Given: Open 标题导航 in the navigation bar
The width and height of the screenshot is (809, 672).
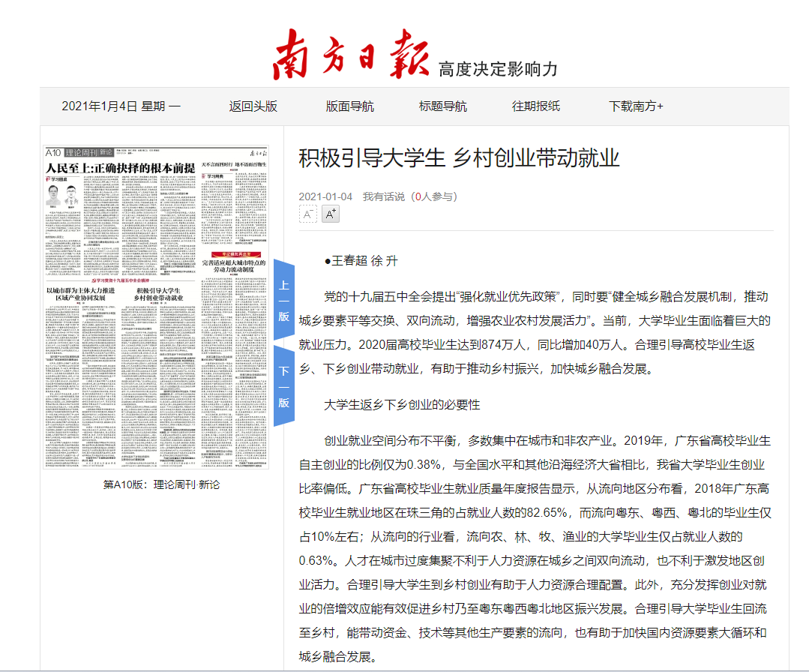Looking at the screenshot, I should pos(442,106).
